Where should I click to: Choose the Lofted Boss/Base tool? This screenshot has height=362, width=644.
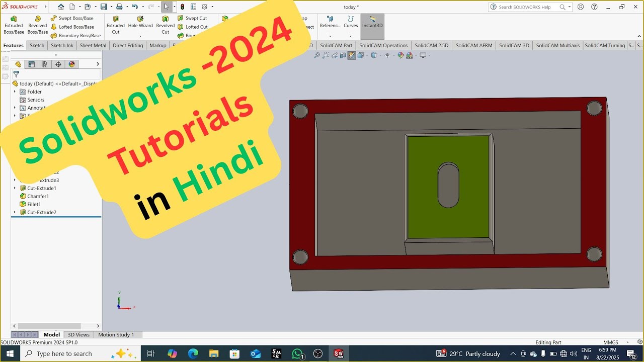72,27
